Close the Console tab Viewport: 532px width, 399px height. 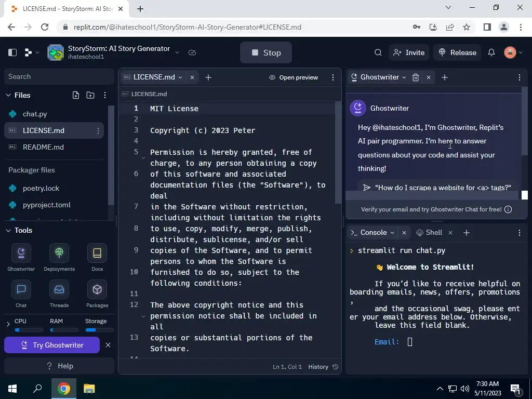point(404,233)
